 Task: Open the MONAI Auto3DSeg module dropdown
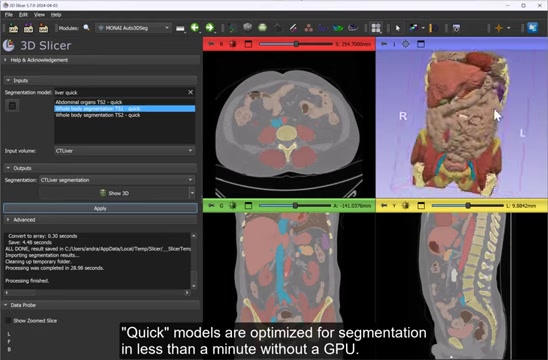click(x=134, y=28)
